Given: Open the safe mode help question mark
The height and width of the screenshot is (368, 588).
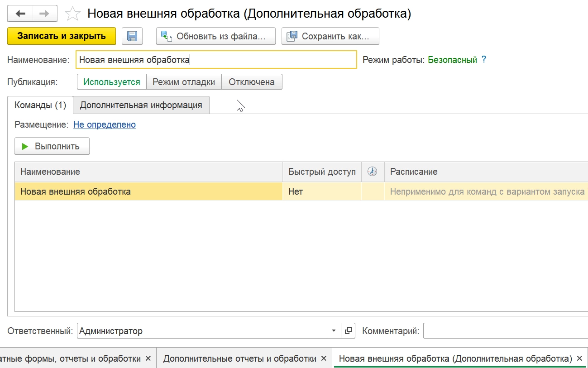Looking at the screenshot, I should pos(484,60).
